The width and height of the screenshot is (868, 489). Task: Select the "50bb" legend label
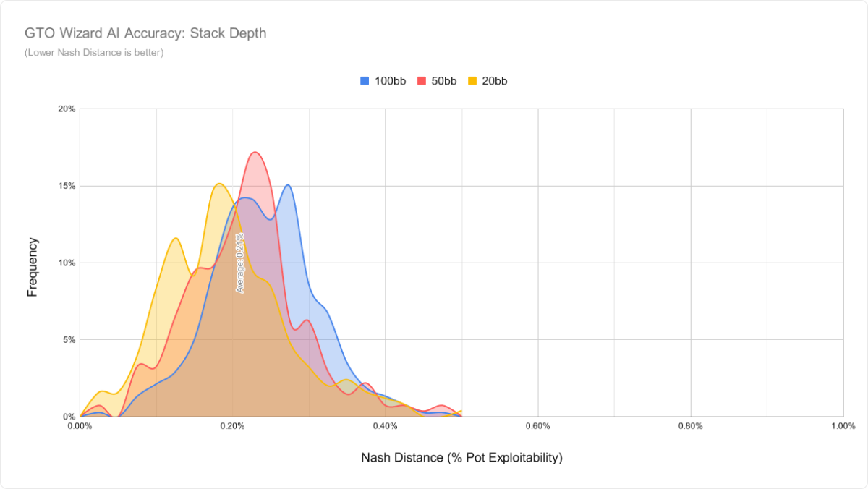tap(443, 81)
